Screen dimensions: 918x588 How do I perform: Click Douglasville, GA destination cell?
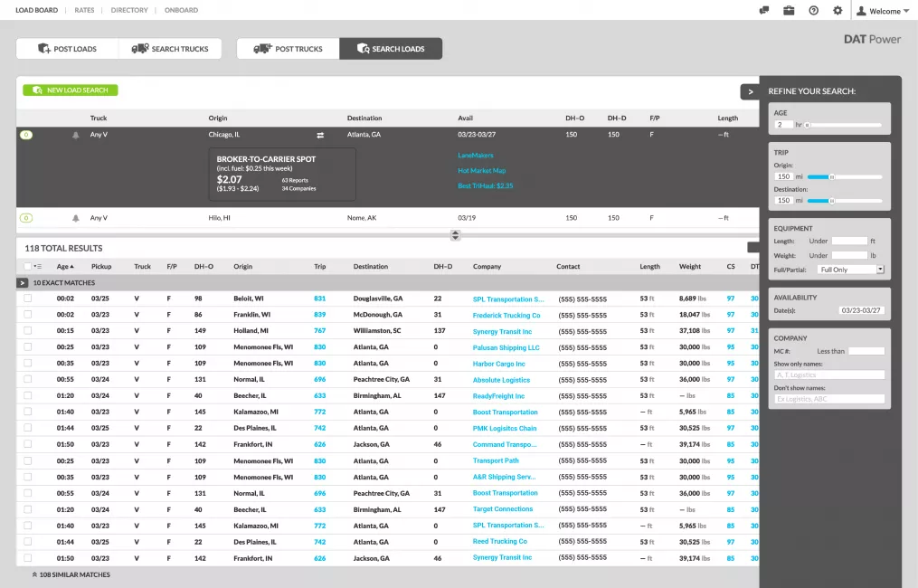378,299
